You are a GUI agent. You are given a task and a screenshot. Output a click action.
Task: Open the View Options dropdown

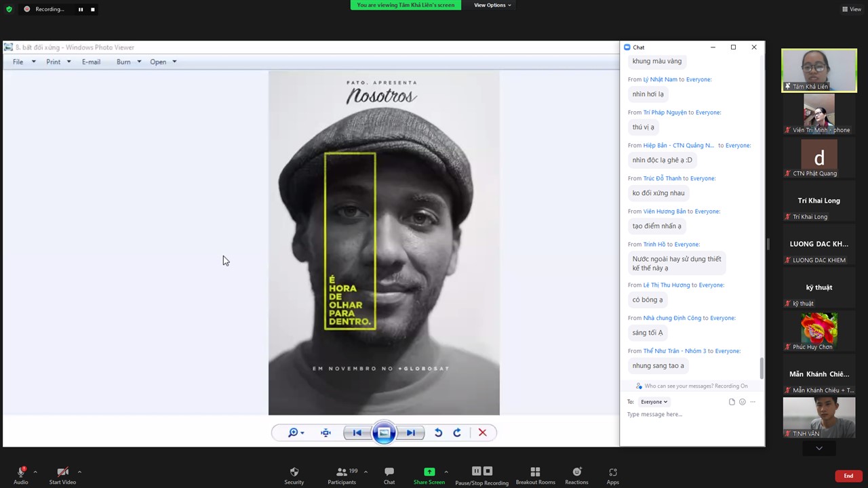(492, 5)
